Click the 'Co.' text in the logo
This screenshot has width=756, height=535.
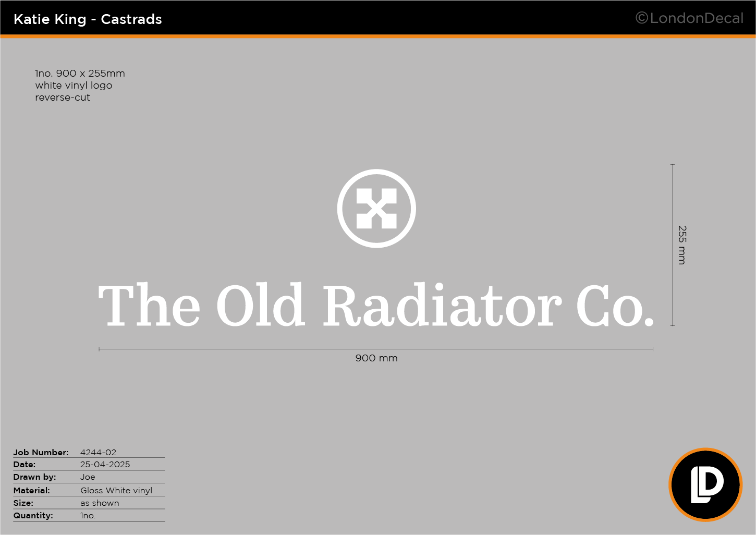(615, 306)
